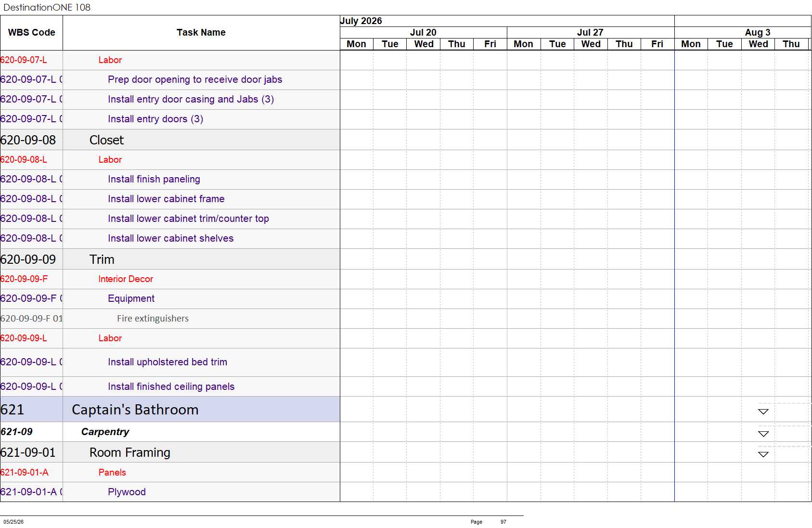The height and width of the screenshot is (528, 812).
Task: Select the 'Install entry doors (3)' task
Action: pos(155,119)
